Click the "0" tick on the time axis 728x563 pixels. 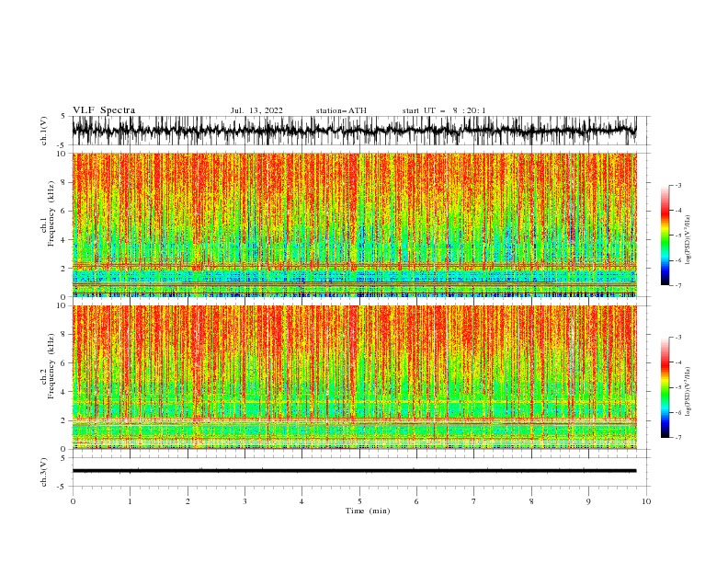[x=73, y=501]
